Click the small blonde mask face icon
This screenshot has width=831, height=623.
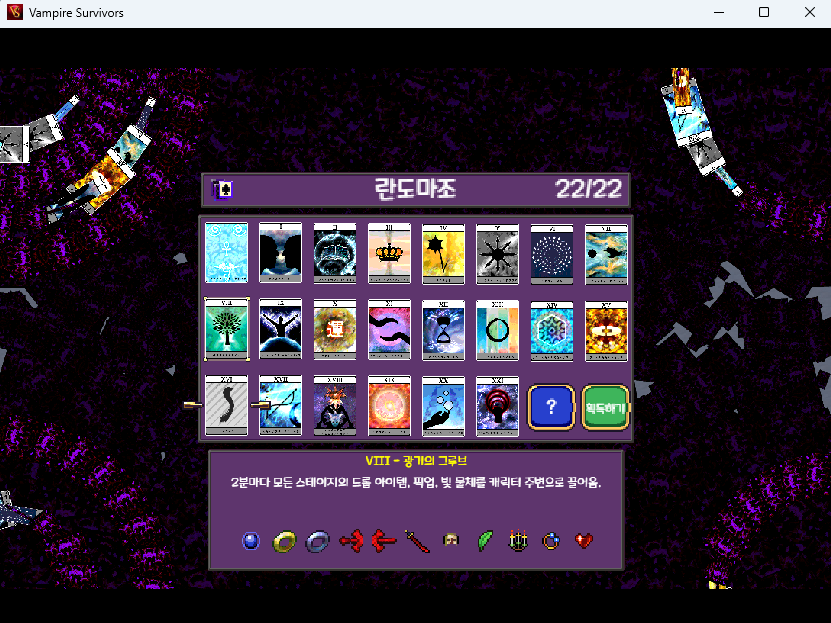[x=451, y=540]
